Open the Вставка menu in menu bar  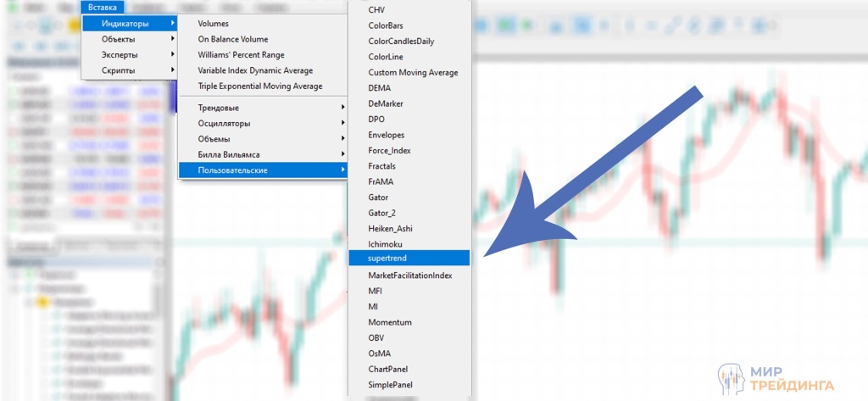102,8
